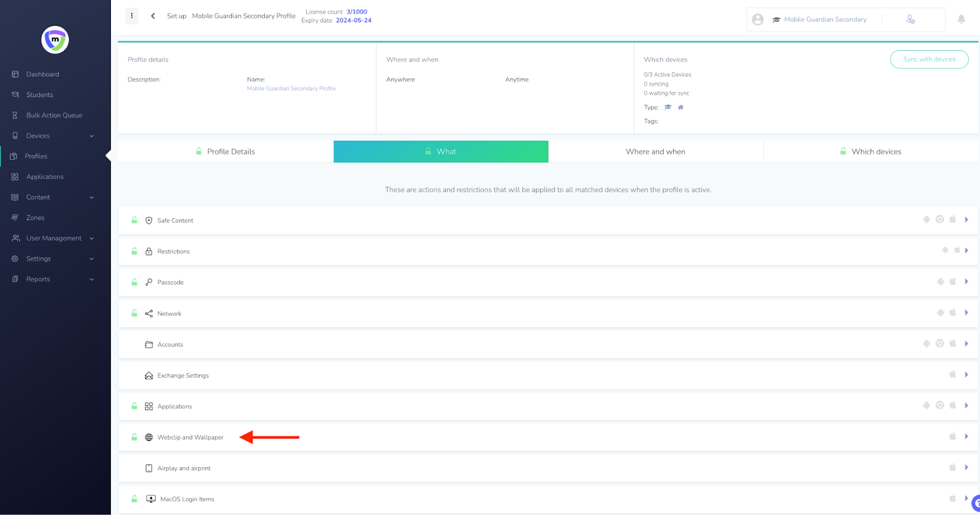Click the user group icon near the bell
980x515 pixels.
[911, 20]
